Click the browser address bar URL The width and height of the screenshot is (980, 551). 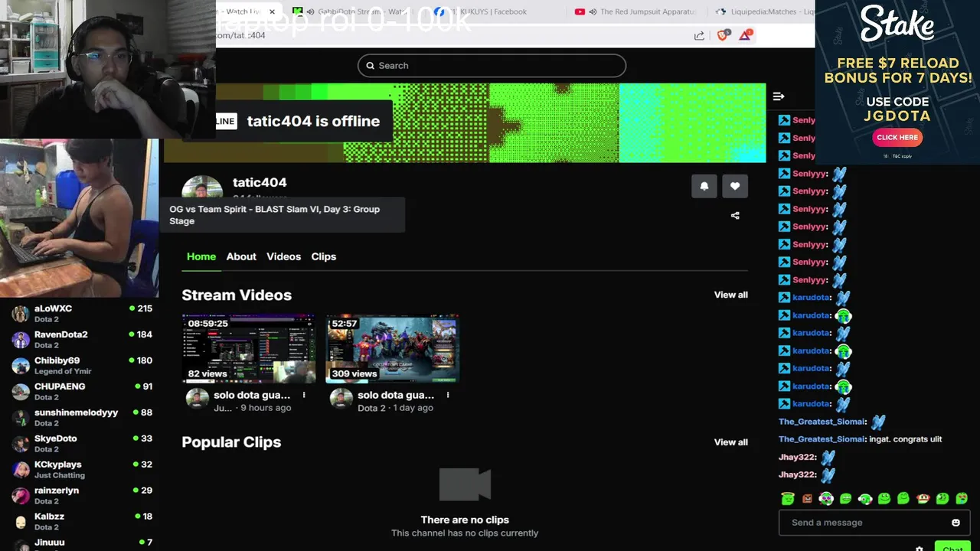pyautogui.click(x=241, y=36)
